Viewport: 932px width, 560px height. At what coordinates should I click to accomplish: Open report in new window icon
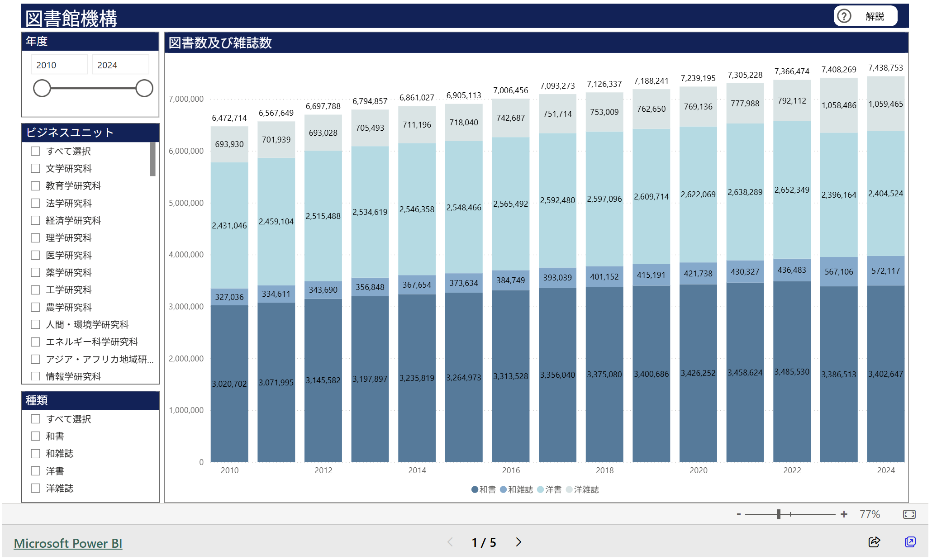[x=910, y=542]
